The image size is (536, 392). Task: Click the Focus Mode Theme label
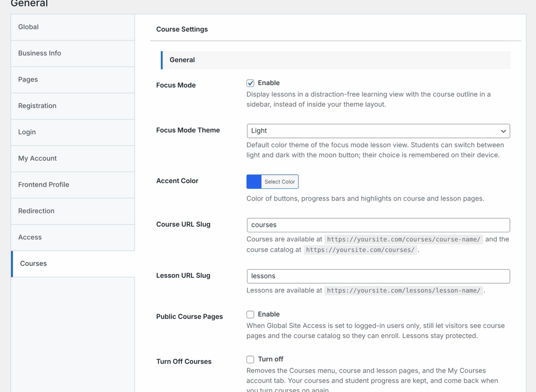pyautogui.click(x=188, y=130)
